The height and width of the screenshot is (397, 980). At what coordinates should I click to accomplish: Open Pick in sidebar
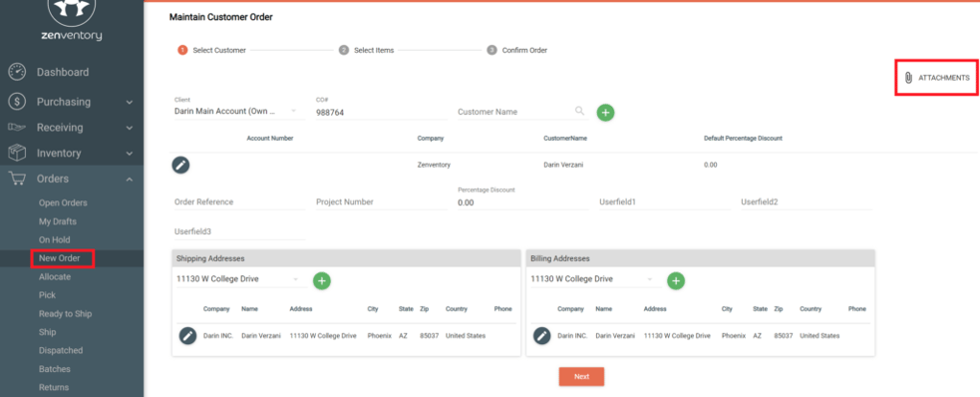click(47, 294)
